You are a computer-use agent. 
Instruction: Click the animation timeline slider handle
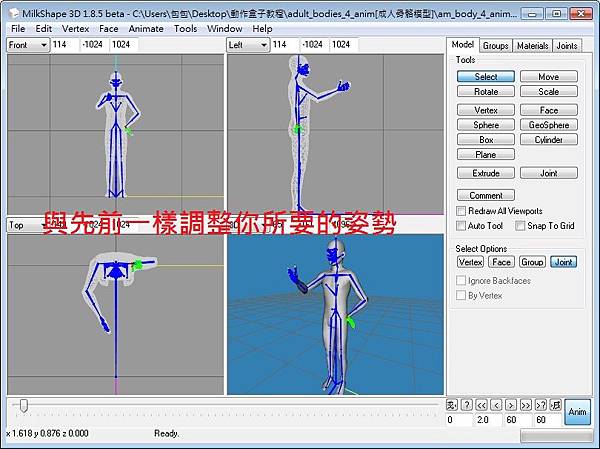(x=23, y=406)
